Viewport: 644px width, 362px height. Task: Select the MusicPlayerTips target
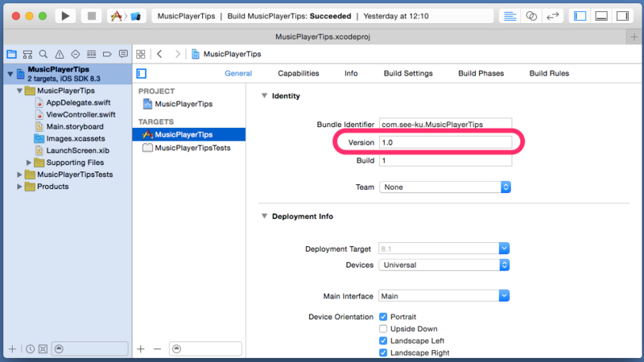pos(189,134)
